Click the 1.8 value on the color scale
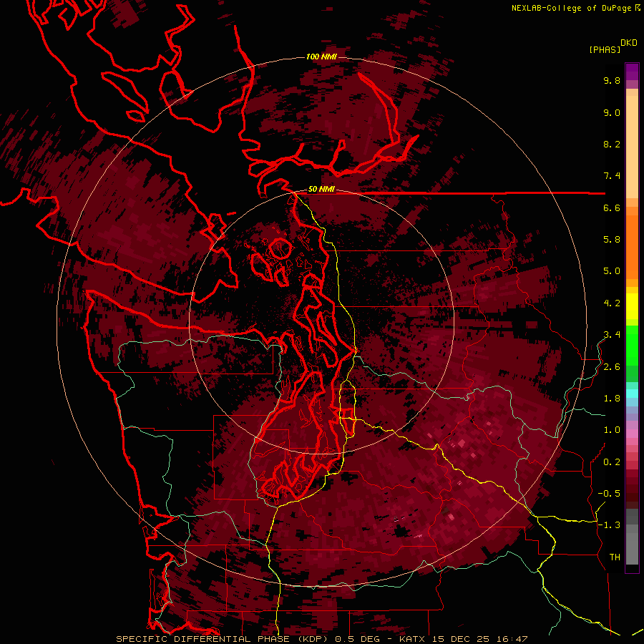Image resolution: width=644 pixels, height=644 pixels. (x=612, y=399)
